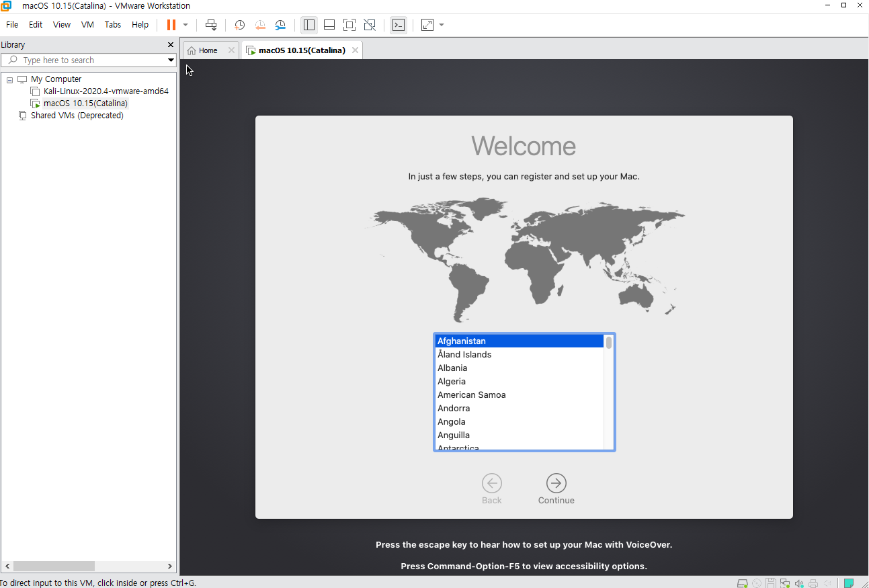869x588 pixels.
Task: Choose Angola in the country list
Action: click(x=520, y=422)
